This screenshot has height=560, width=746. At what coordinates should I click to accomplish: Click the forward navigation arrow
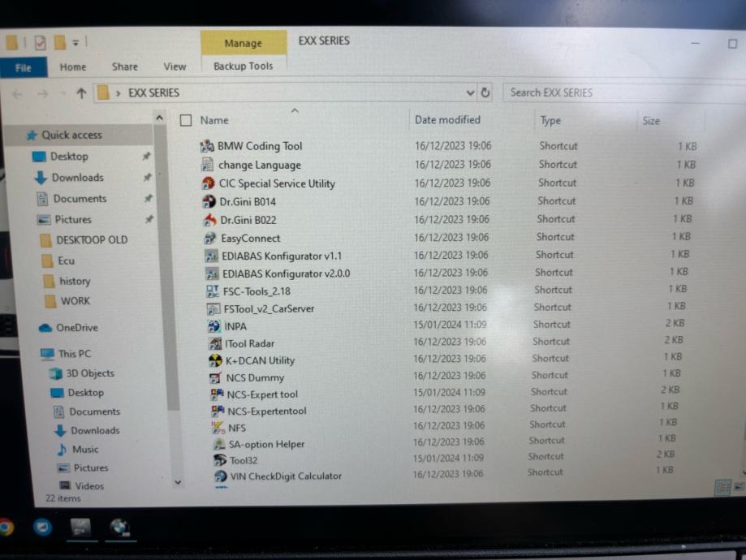[43, 93]
